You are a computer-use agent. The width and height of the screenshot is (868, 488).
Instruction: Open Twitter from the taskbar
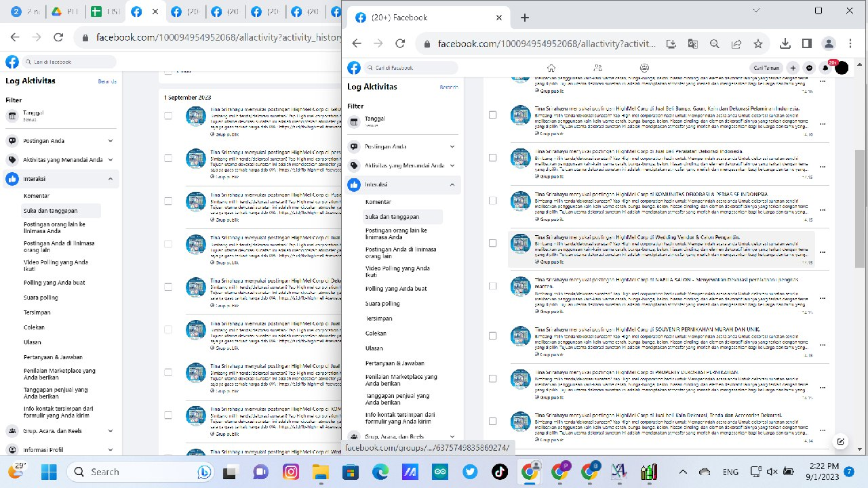(469, 472)
